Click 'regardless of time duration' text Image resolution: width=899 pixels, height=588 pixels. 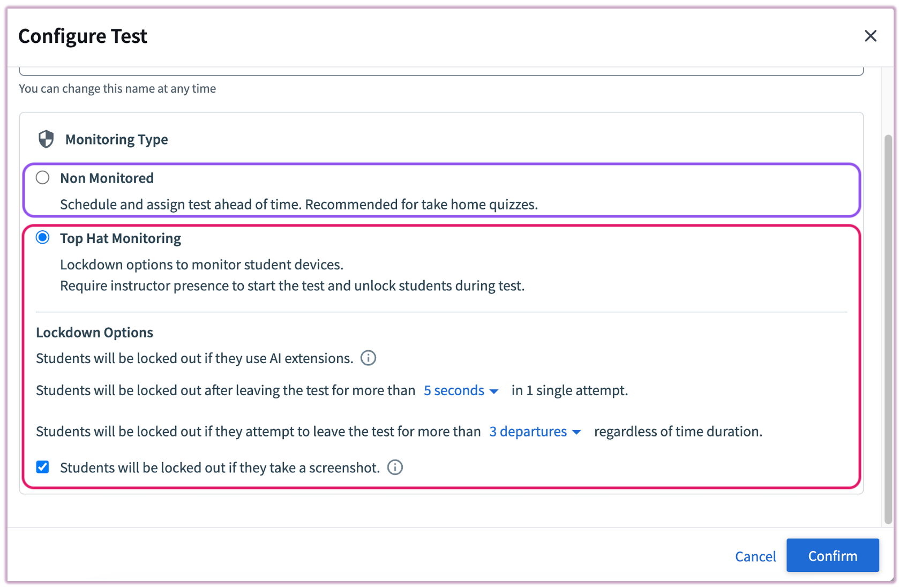point(678,432)
